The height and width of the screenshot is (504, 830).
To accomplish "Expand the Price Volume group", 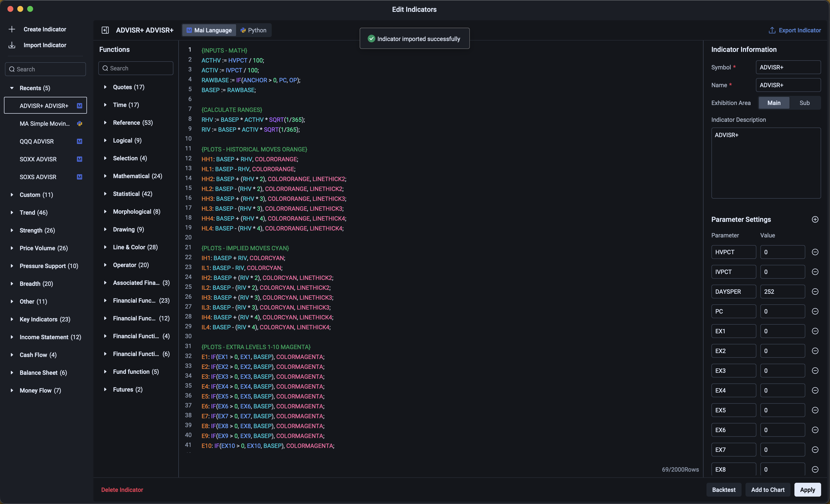I will click(x=12, y=248).
